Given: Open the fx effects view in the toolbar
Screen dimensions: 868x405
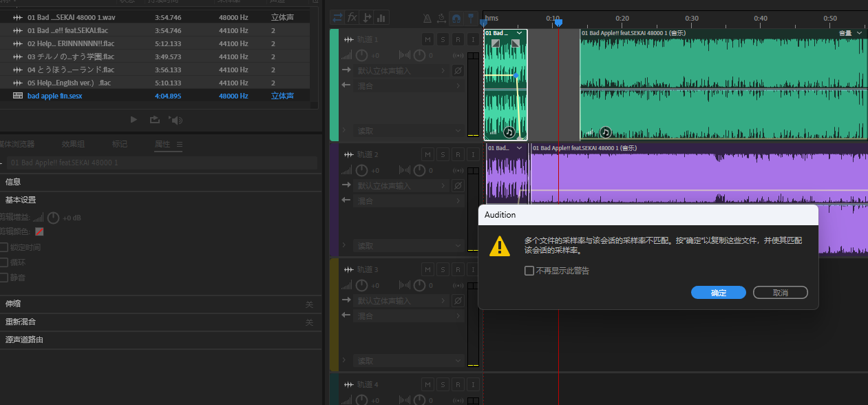Looking at the screenshot, I should tap(352, 17).
